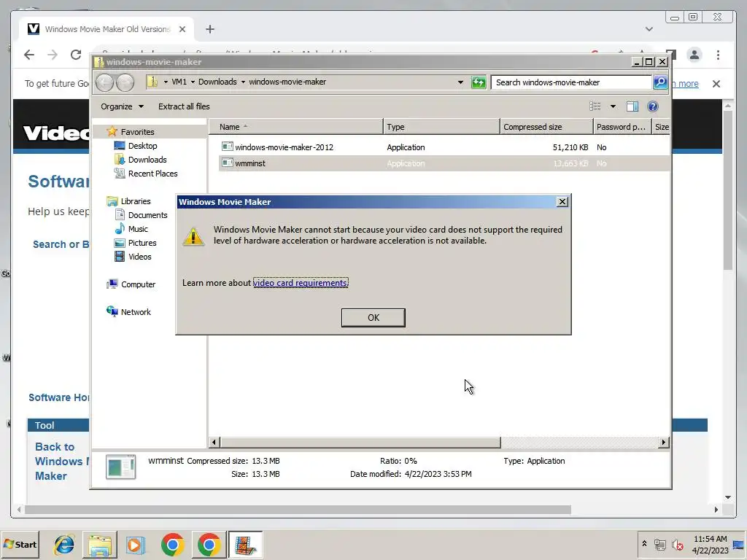Open Windows Media Player from taskbar
This screenshot has width=747, height=560.
tap(135, 545)
